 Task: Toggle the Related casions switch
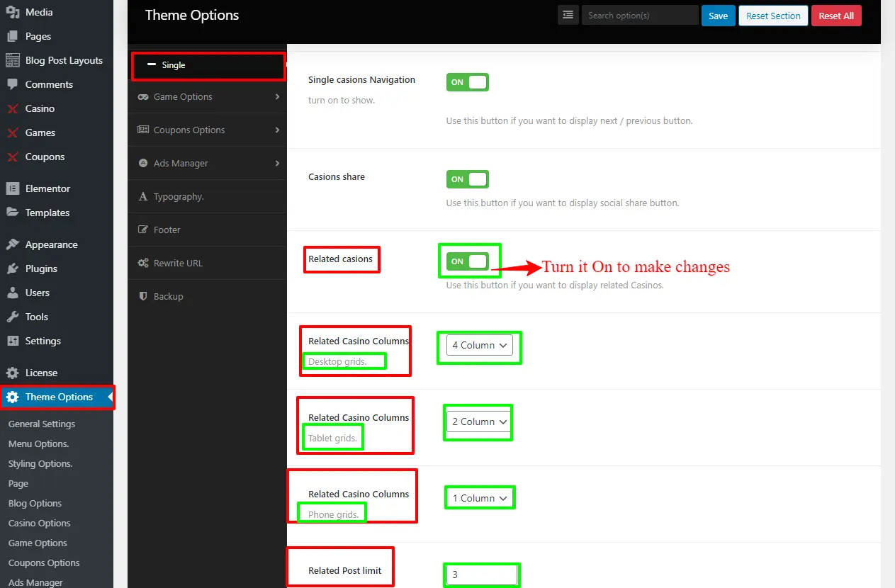467,261
